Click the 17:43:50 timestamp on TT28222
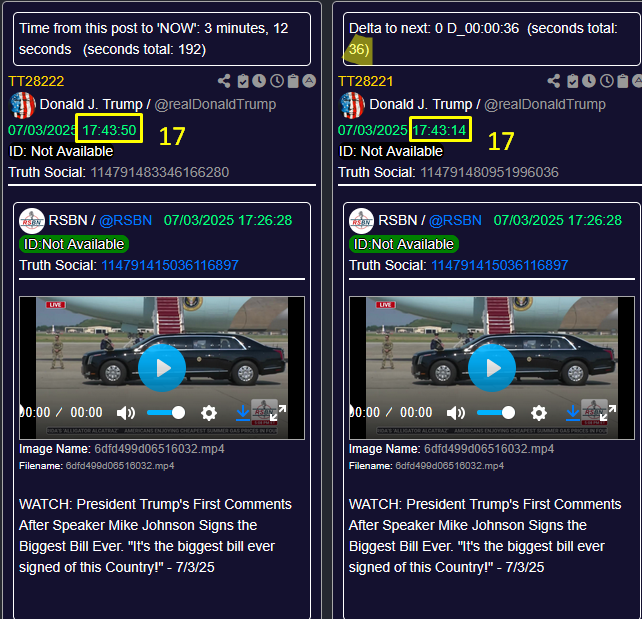The image size is (642, 619). [x=109, y=130]
